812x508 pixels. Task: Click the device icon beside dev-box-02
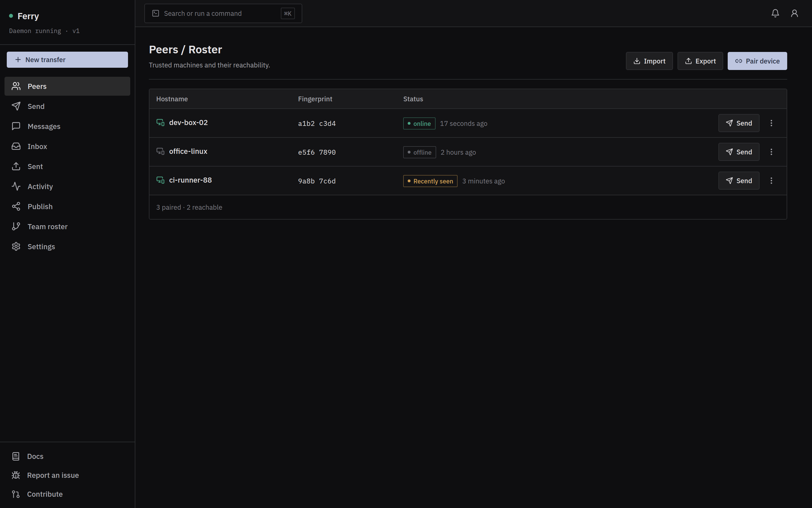[160, 123]
